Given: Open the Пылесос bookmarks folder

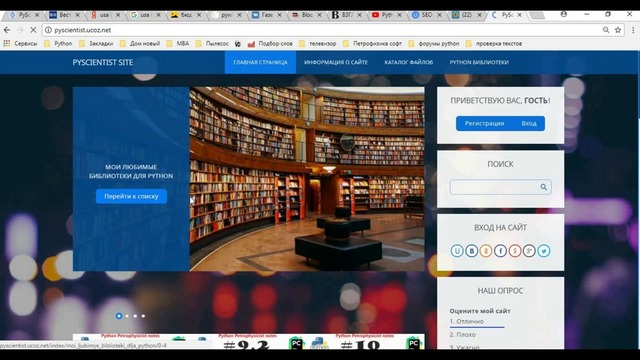Looking at the screenshot, I should tap(212, 43).
